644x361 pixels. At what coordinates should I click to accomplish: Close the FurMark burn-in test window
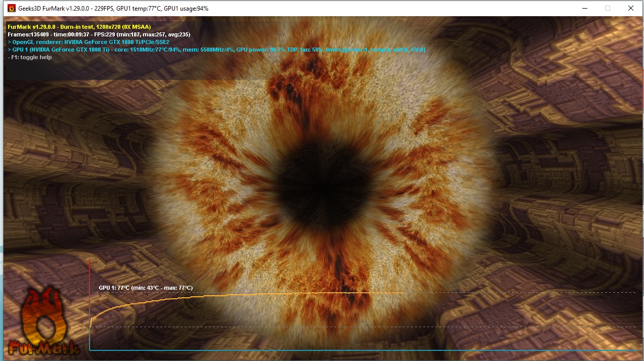631,9
